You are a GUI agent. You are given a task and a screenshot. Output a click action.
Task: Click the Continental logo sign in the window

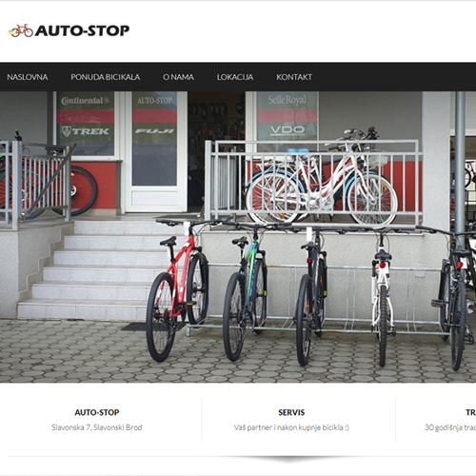tap(85, 101)
